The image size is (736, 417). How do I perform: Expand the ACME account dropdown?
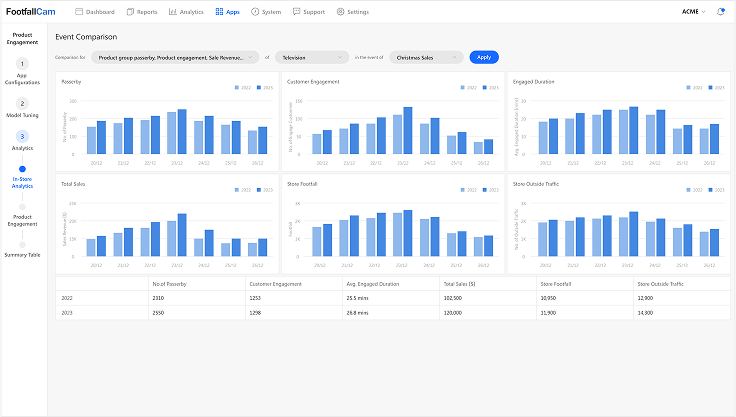[x=693, y=12]
